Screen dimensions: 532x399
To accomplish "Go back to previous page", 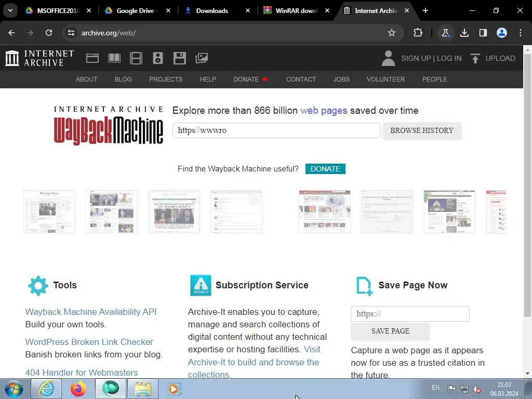I will pos(11,33).
